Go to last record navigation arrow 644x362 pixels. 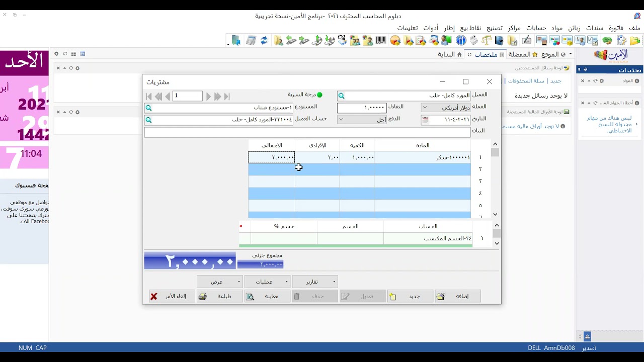point(227,97)
